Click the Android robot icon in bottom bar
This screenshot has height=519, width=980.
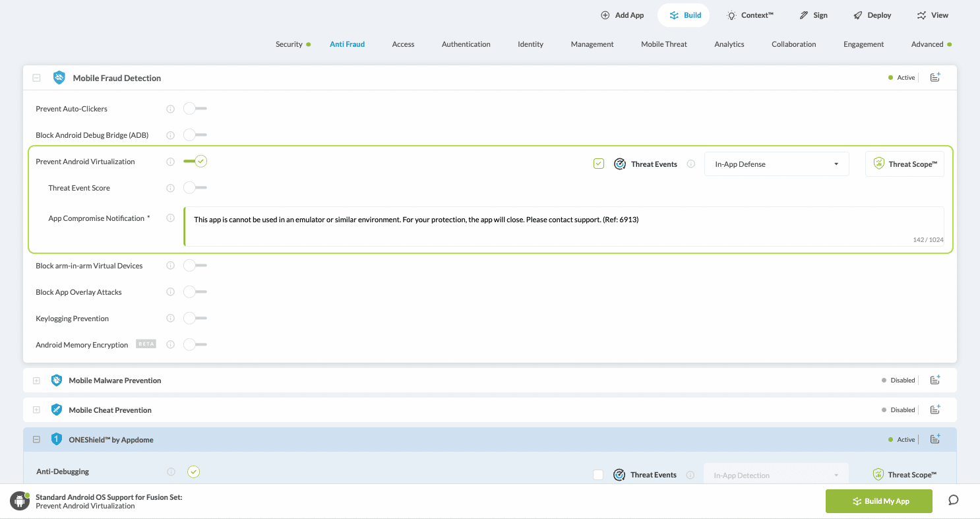[19, 501]
